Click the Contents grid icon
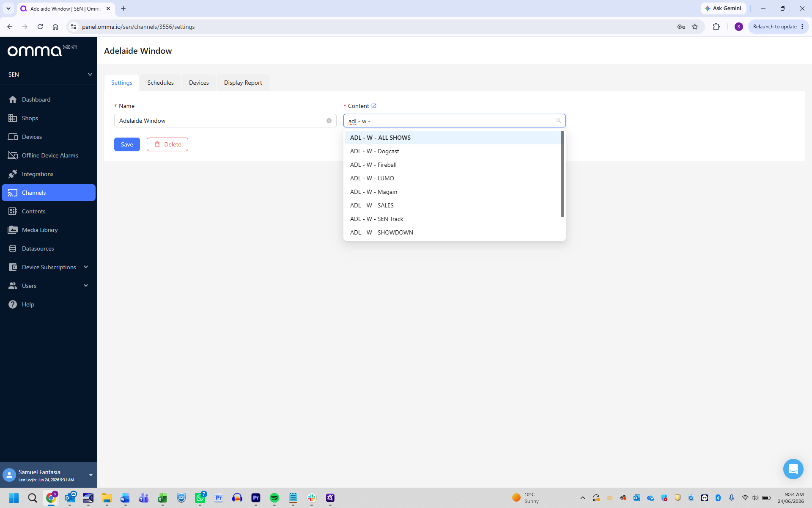 (13, 211)
